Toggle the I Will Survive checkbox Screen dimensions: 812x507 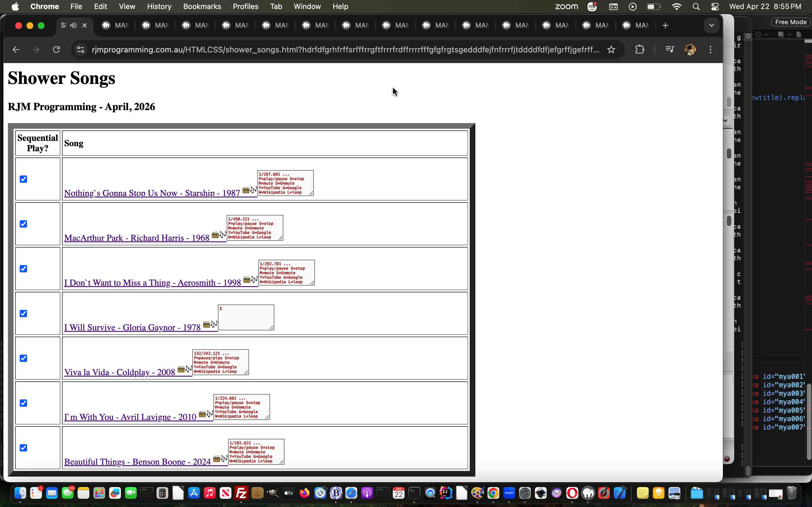click(x=23, y=313)
